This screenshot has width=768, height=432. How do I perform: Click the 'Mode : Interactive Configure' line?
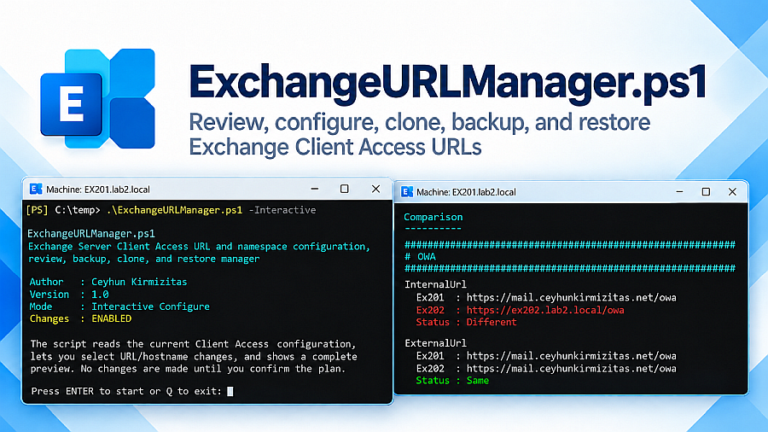click(x=120, y=307)
